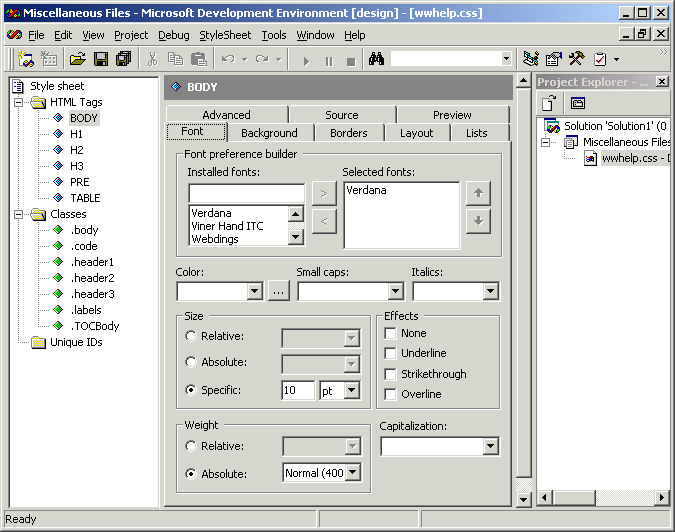Click the Copy toolbar icon
Screen dimensions: 675x532
pyautogui.click(x=175, y=59)
